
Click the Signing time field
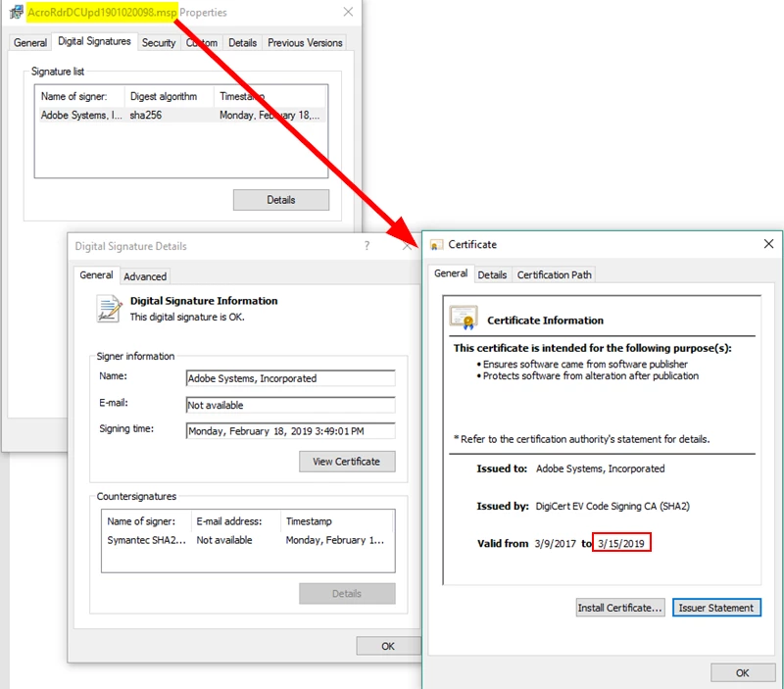tap(290, 431)
